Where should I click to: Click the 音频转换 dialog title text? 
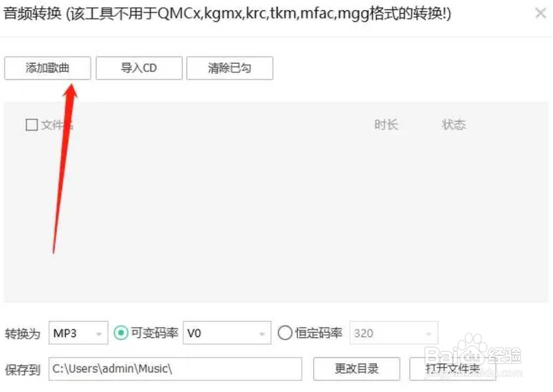coord(32,14)
